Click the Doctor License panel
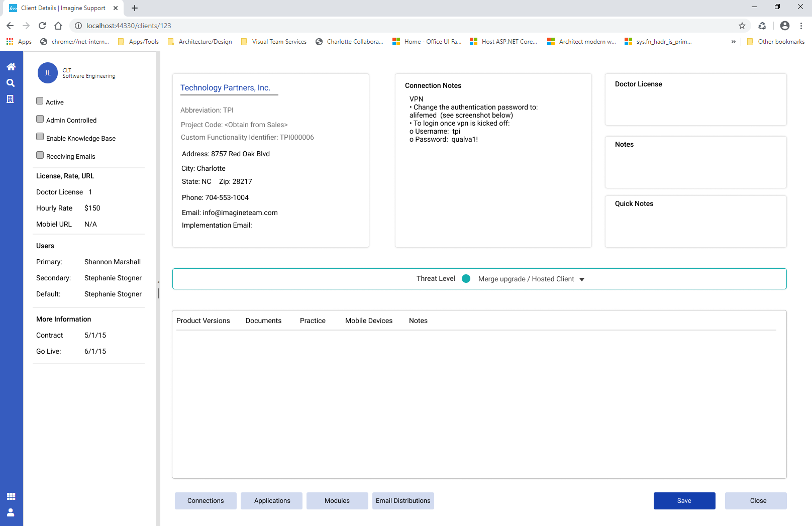The height and width of the screenshot is (526, 812). click(696, 99)
